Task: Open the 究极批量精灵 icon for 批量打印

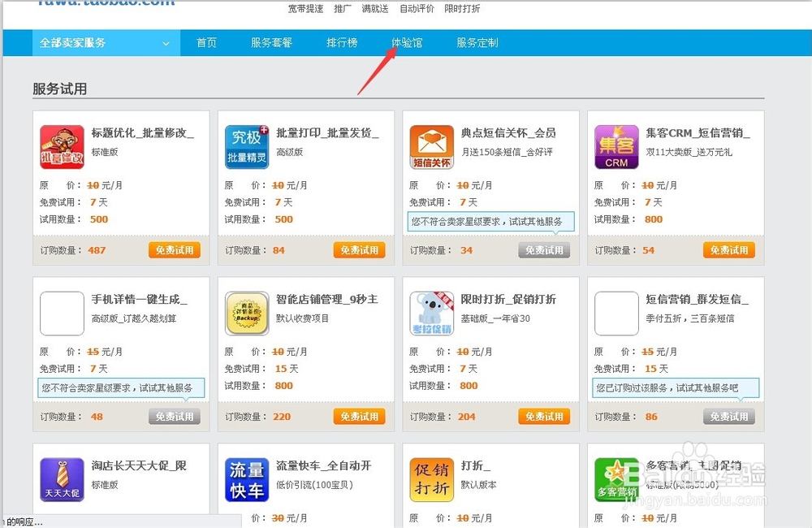Action: [x=247, y=146]
